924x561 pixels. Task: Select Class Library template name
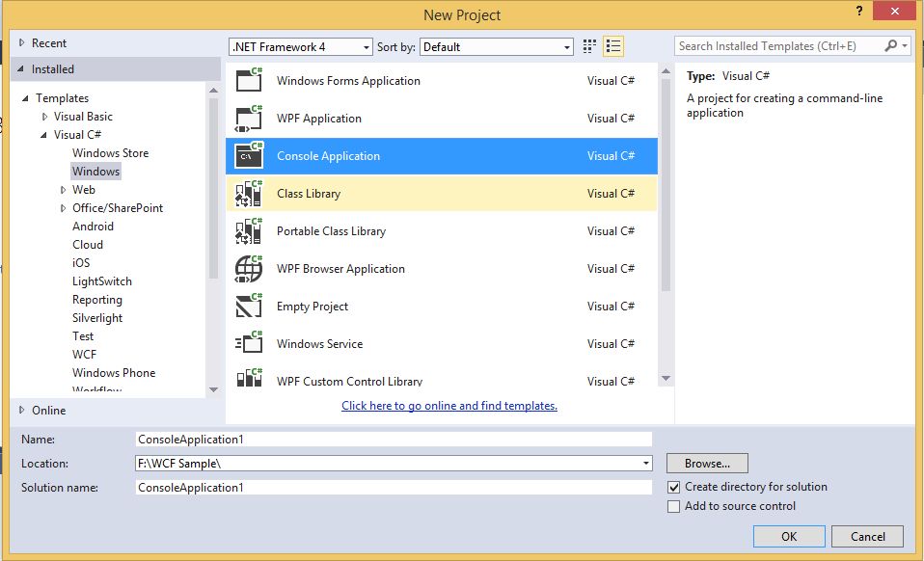point(309,194)
